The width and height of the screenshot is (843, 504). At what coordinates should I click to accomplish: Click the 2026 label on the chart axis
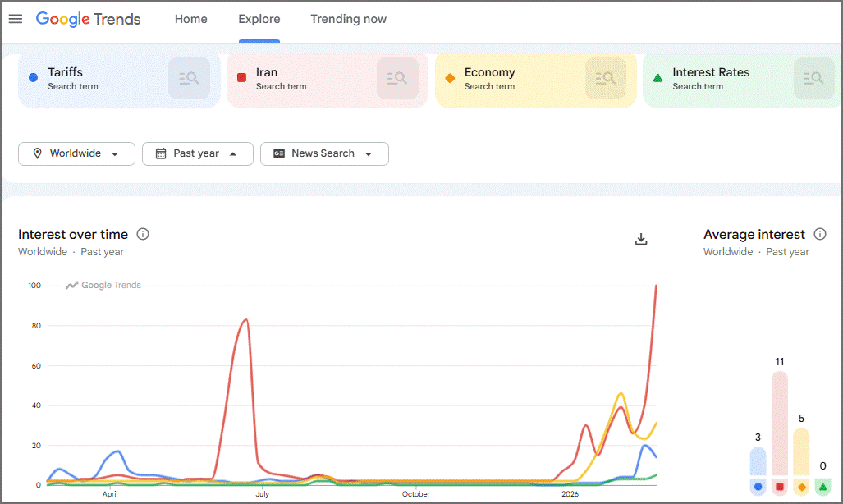pos(570,494)
